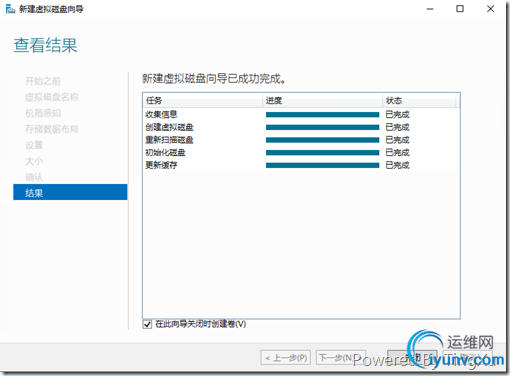Click the 进度 column header
The image size is (510, 376).
coord(322,100)
